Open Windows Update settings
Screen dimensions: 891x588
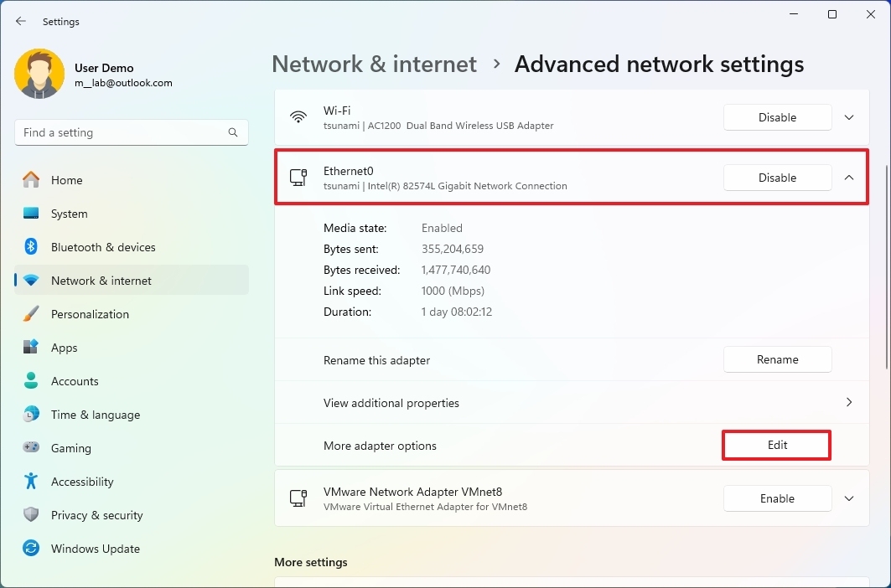[95, 549]
